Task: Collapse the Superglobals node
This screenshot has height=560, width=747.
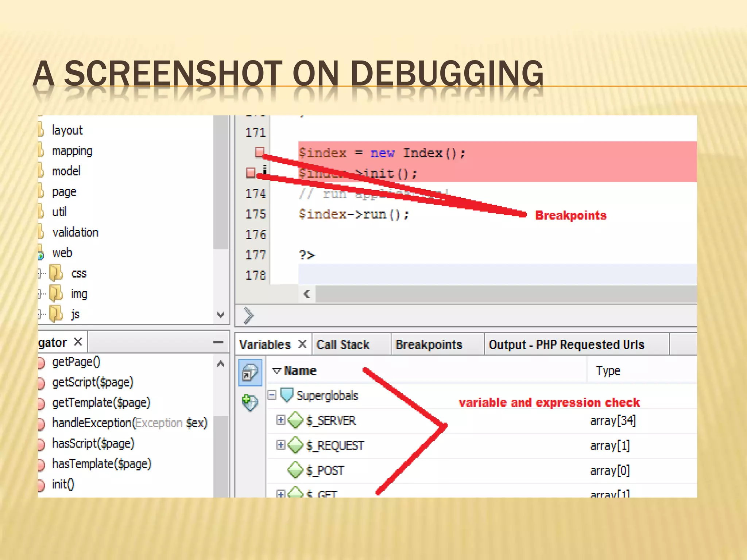Action: [x=272, y=395]
